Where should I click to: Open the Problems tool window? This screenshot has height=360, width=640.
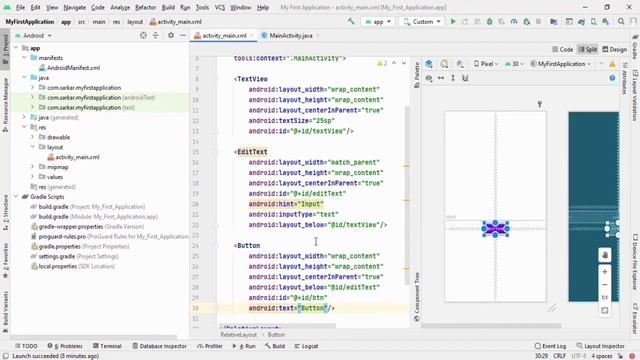click(65, 346)
